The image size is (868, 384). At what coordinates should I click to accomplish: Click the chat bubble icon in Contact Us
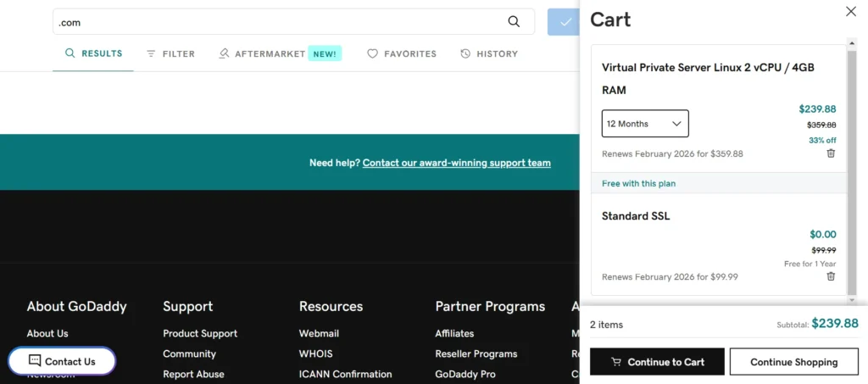click(34, 361)
